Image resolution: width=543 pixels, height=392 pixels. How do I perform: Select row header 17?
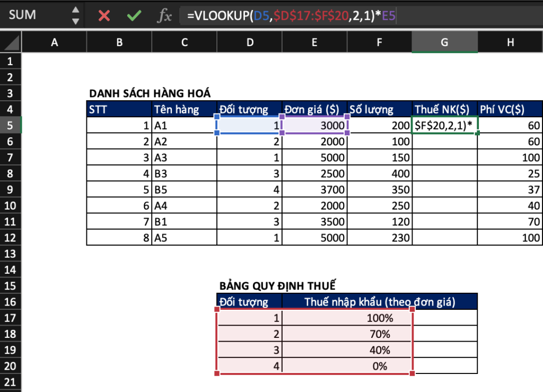point(10,317)
